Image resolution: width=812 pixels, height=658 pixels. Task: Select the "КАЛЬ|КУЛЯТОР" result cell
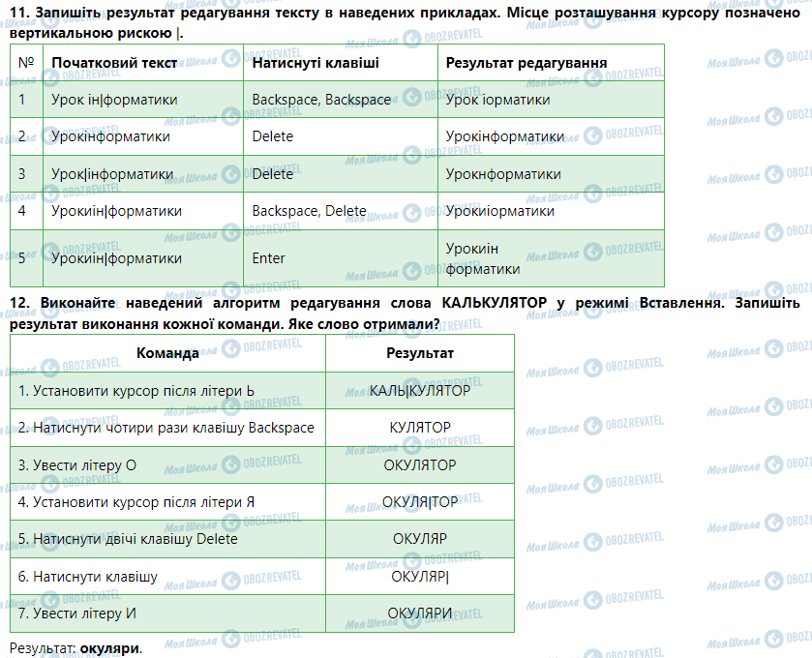(x=419, y=391)
